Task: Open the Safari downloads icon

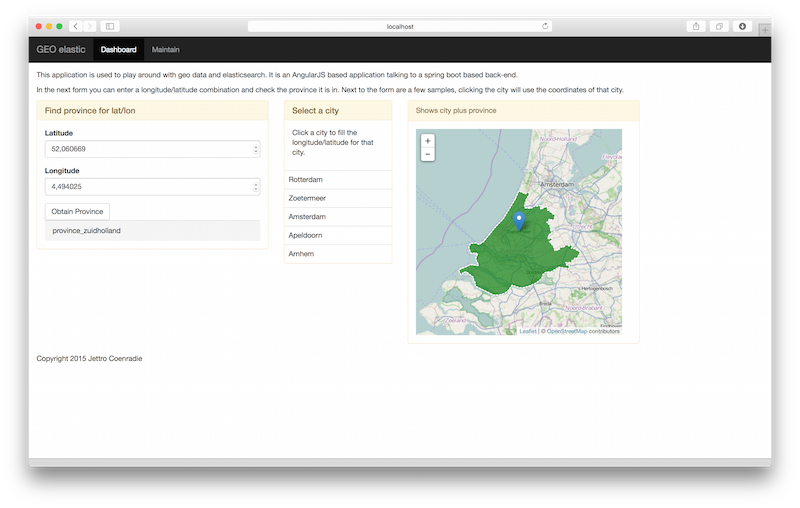Action: coord(743,26)
